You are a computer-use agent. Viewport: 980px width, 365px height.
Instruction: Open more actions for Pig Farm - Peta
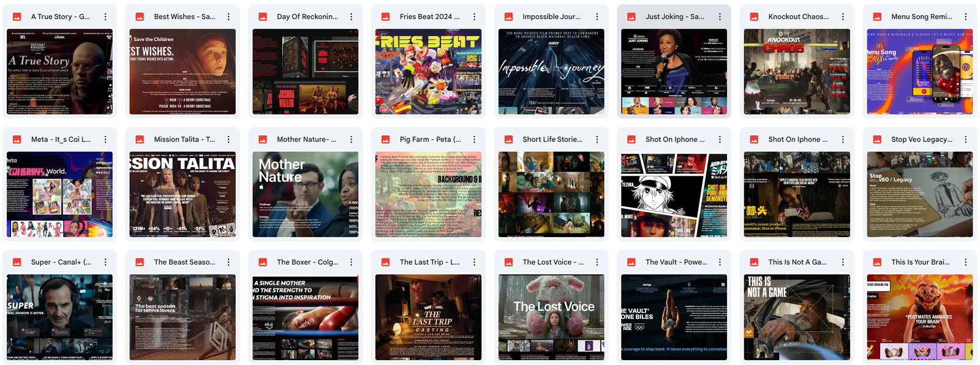474,139
